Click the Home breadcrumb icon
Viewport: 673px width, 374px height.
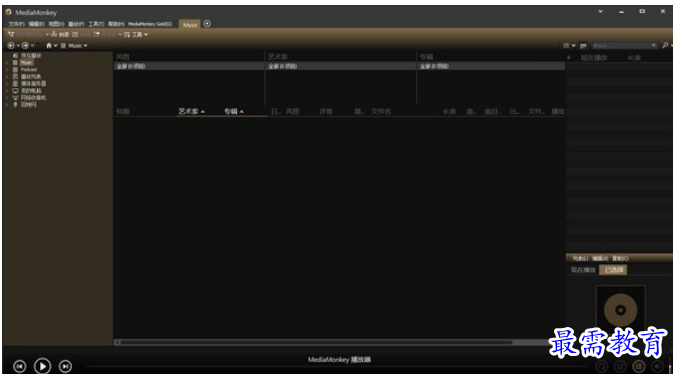49,46
